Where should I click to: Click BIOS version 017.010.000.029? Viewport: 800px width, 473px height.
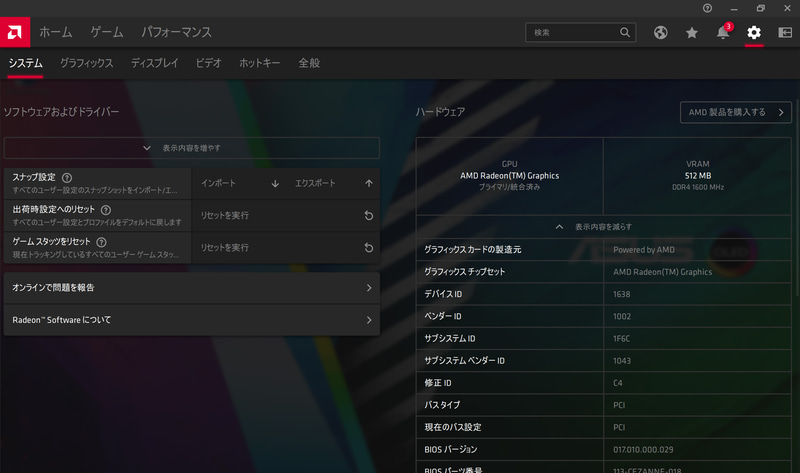(643, 450)
